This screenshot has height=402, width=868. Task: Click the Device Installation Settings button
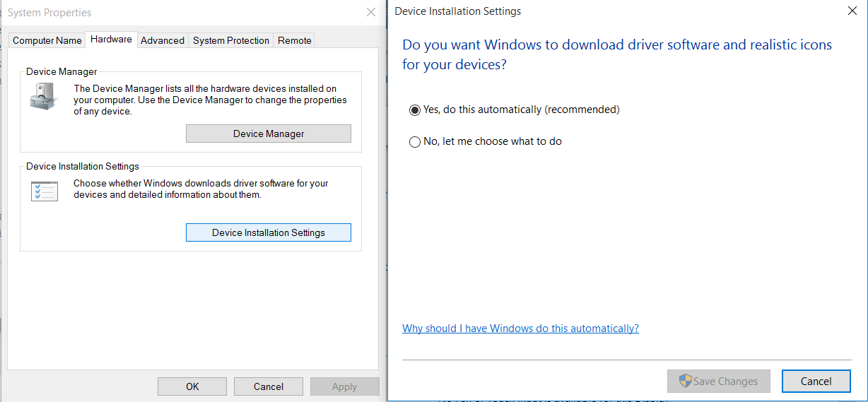269,232
